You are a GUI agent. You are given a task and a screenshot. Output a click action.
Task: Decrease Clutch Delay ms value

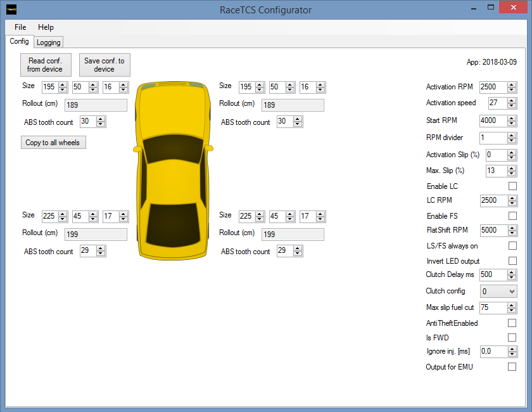pyautogui.click(x=512, y=278)
